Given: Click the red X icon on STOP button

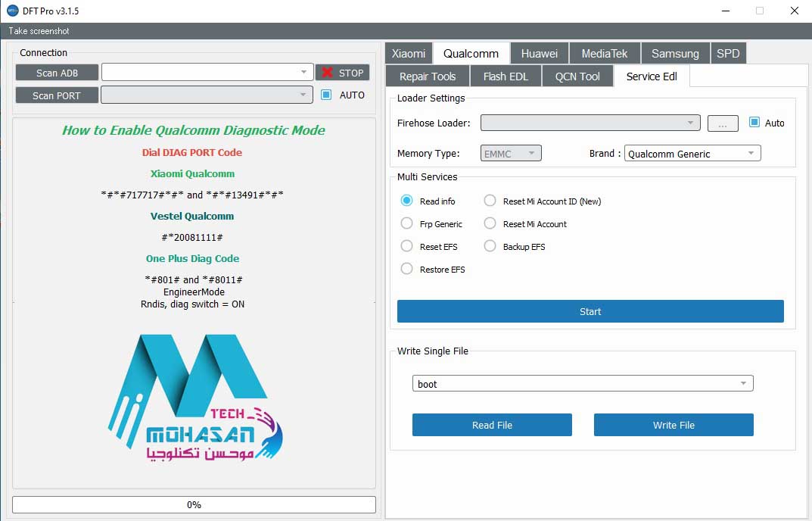Looking at the screenshot, I should pyautogui.click(x=327, y=73).
